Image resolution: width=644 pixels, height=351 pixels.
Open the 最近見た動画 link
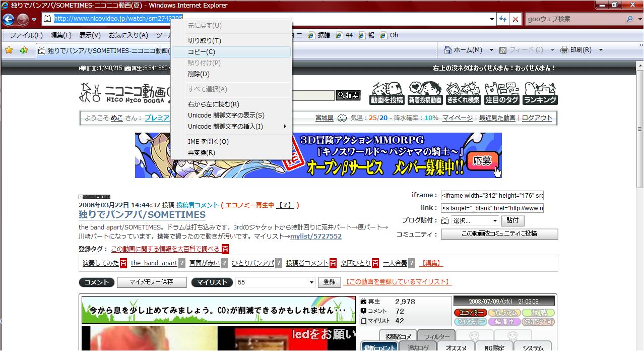point(497,118)
